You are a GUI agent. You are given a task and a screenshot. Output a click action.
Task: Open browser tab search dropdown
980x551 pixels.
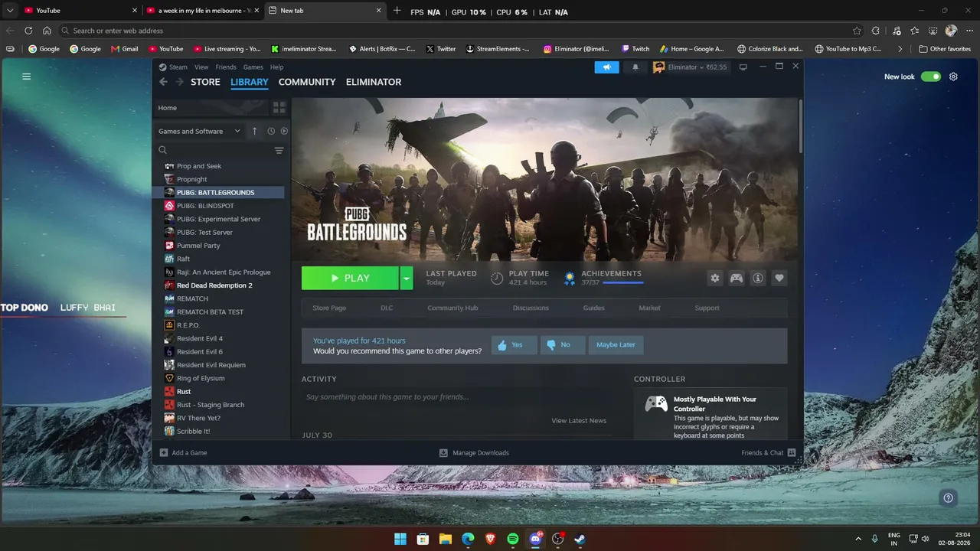click(x=10, y=11)
